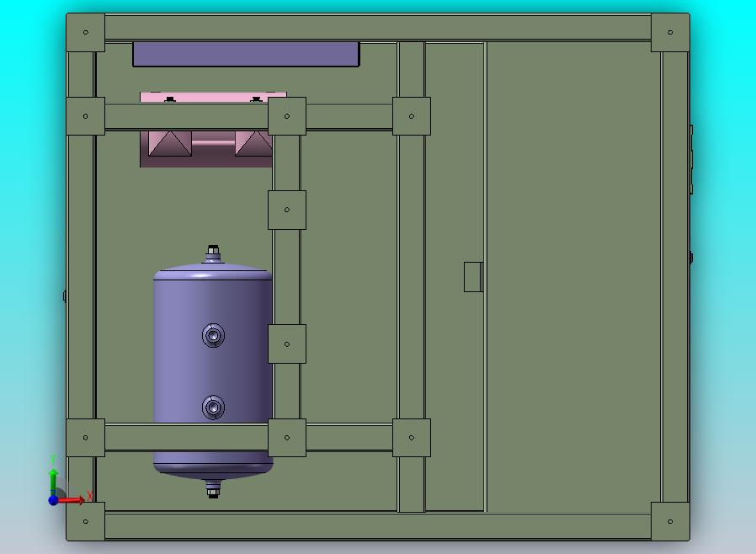The width and height of the screenshot is (756, 554).
Task: Select the bottom-right corner bracket plate of the frame
Action: pyautogui.click(x=670, y=521)
